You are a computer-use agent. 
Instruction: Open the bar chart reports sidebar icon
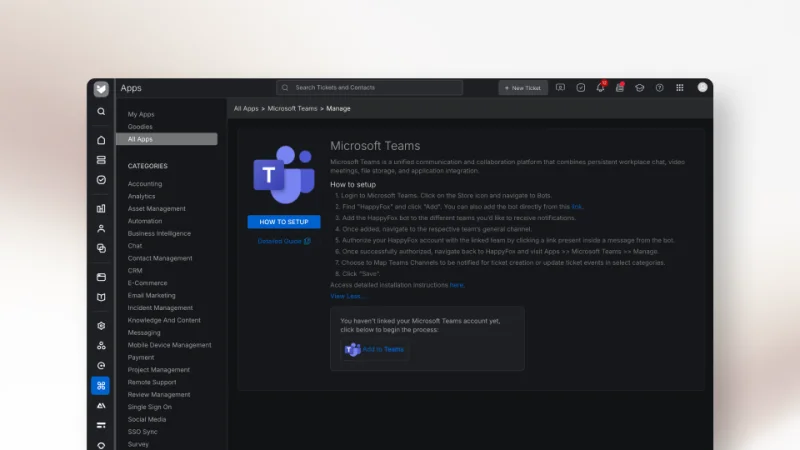(x=101, y=208)
